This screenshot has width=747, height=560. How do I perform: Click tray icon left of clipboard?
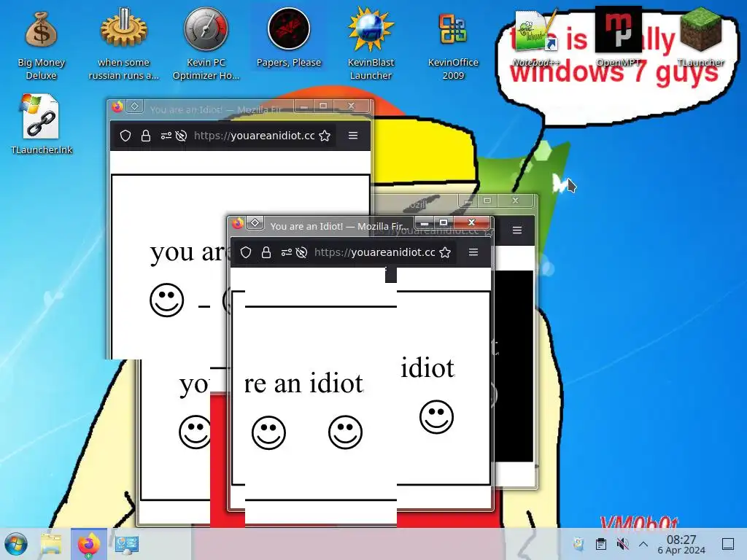(x=578, y=544)
